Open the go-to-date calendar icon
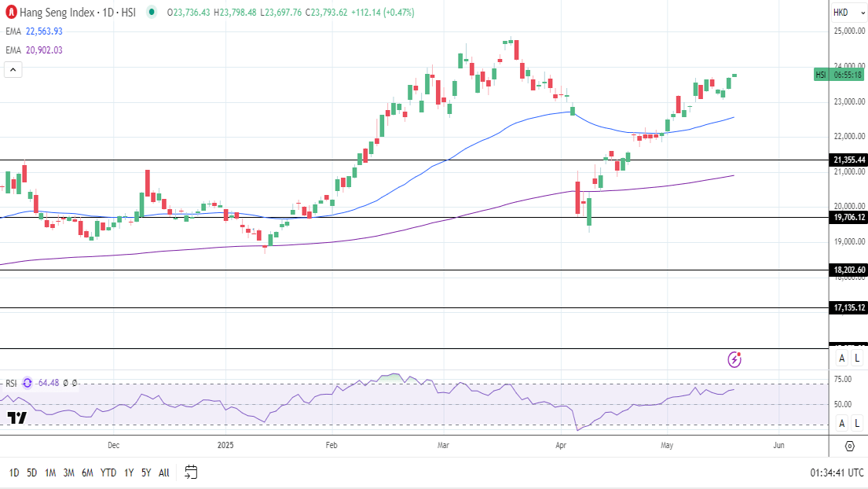The image size is (868, 489). 191,472
